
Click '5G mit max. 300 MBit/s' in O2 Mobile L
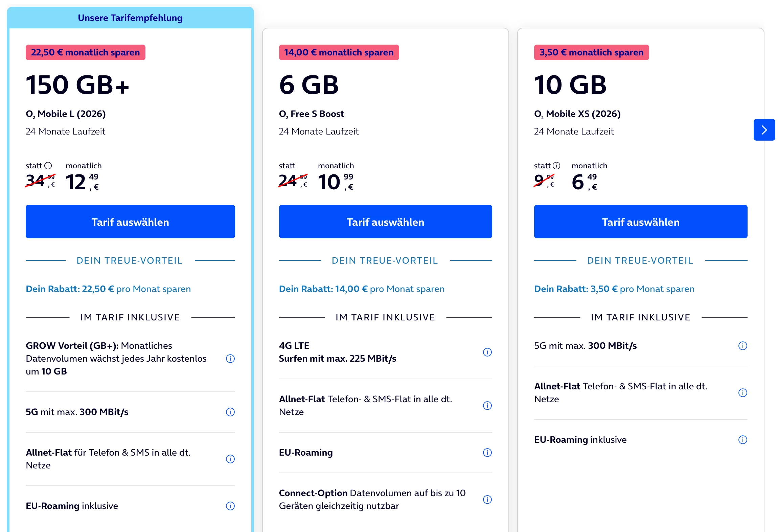pos(77,412)
